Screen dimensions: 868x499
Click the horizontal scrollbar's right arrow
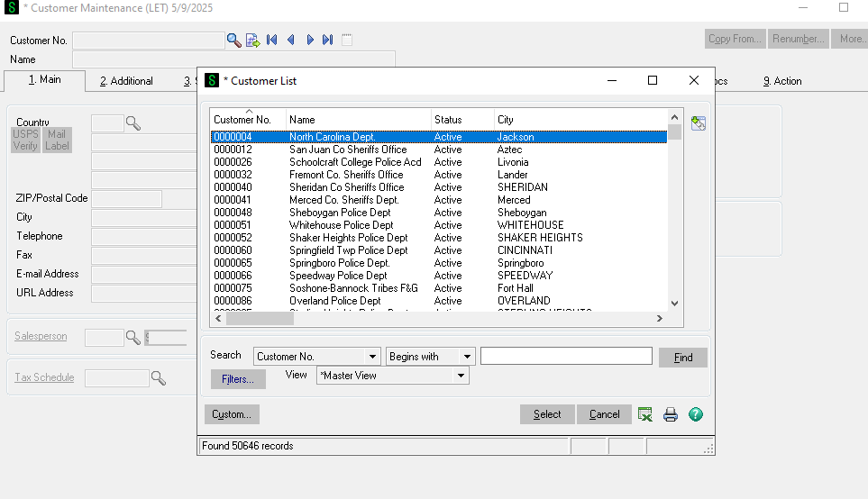click(x=660, y=318)
